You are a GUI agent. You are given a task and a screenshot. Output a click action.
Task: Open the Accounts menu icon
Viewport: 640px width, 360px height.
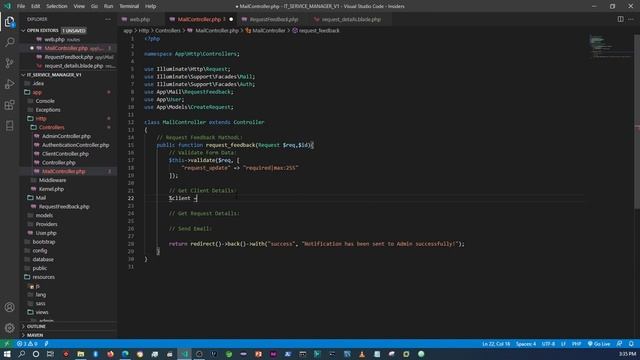9,307
